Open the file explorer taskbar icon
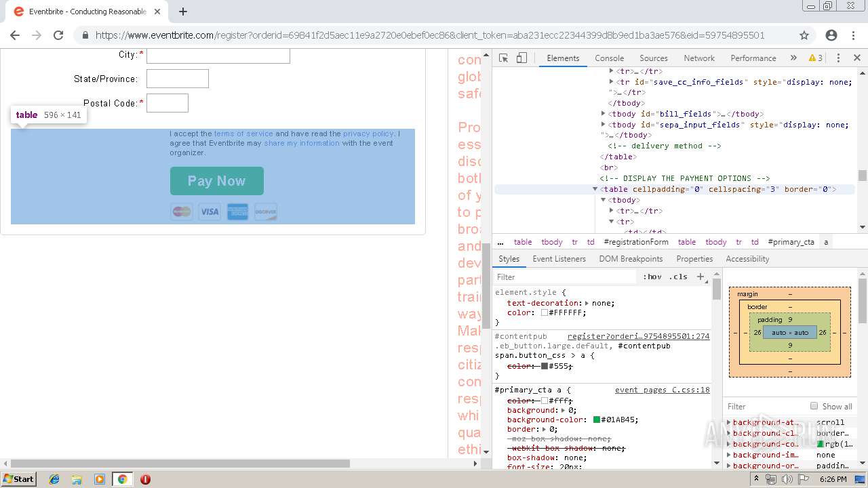868x488 pixels. [x=77, y=479]
